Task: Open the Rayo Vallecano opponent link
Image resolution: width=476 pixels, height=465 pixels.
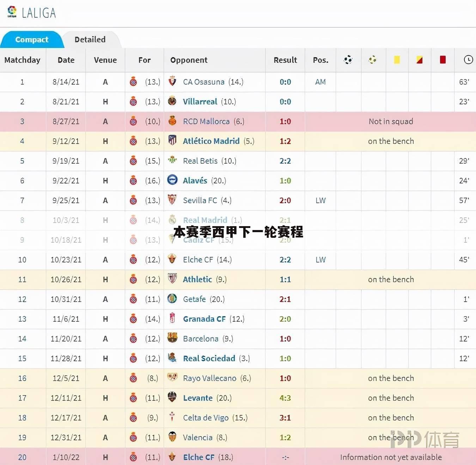Action: click(x=209, y=378)
